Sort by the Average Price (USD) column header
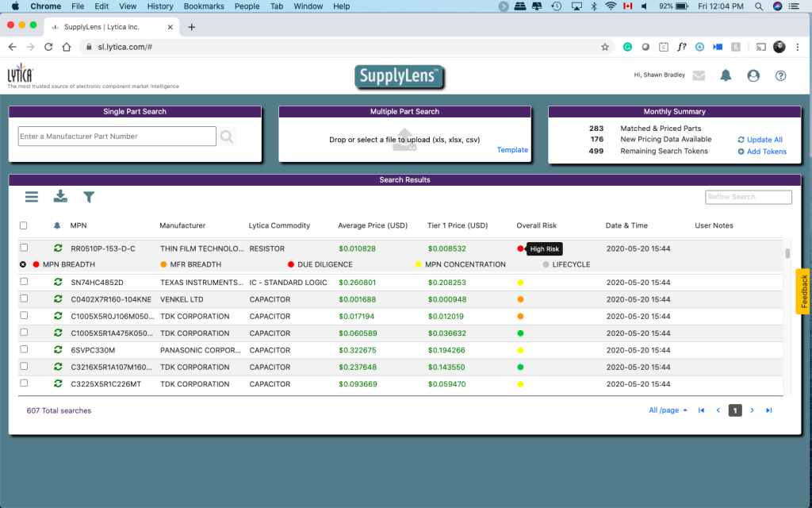812x508 pixels. pos(373,225)
